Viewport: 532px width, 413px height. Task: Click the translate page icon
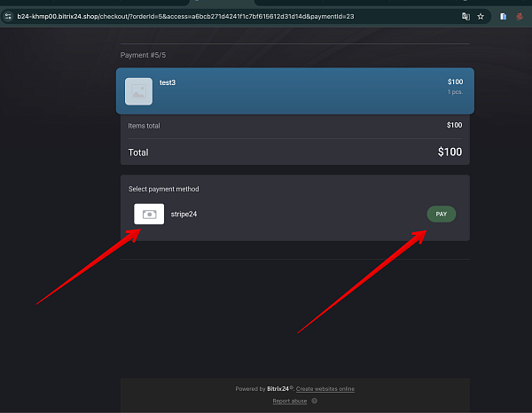point(465,16)
